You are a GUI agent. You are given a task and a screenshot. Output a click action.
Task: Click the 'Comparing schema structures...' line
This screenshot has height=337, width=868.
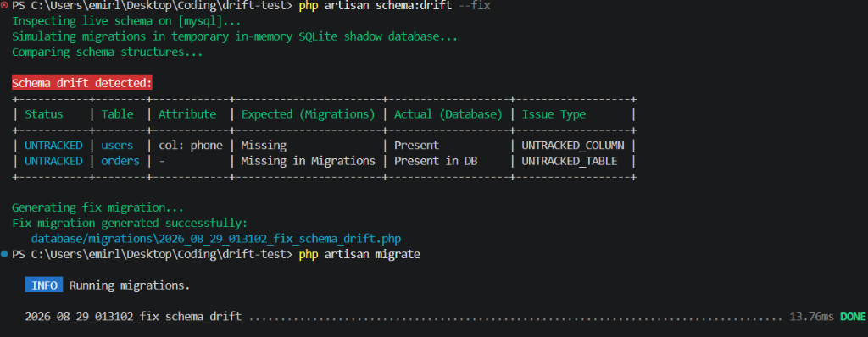(x=108, y=52)
